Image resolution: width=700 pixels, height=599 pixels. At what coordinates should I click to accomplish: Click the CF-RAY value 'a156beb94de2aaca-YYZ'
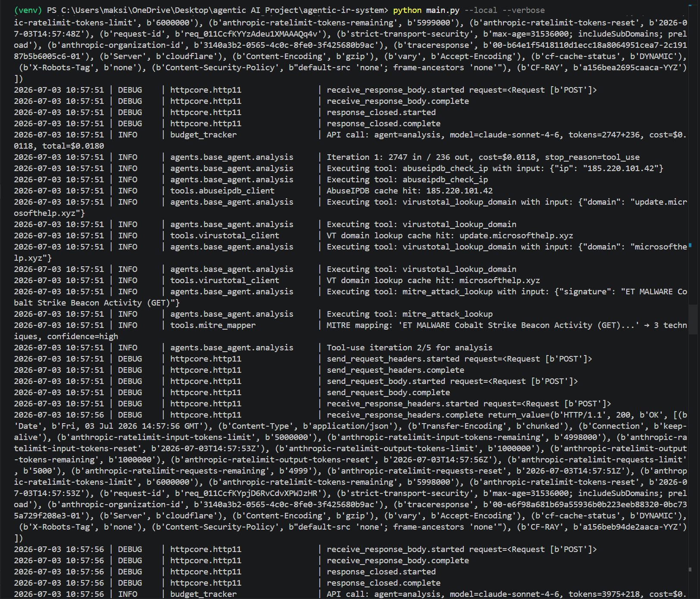pyautogui.click(x=630, y=527)
